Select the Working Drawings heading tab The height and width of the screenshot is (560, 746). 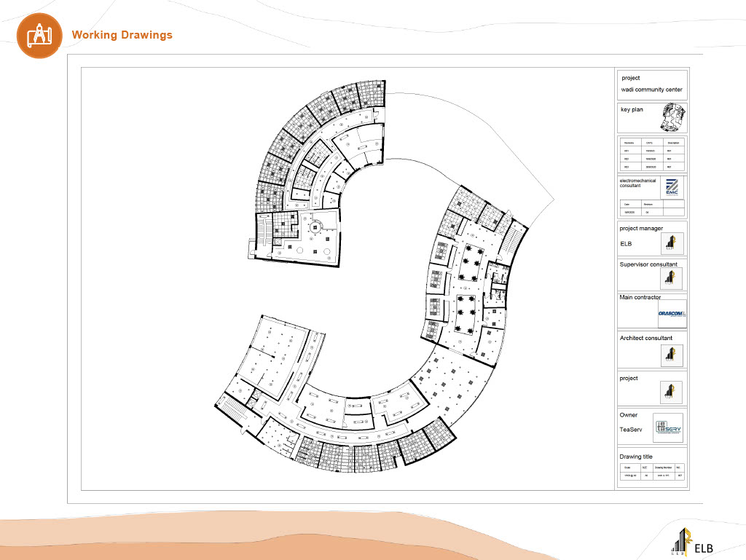[122, 34]
